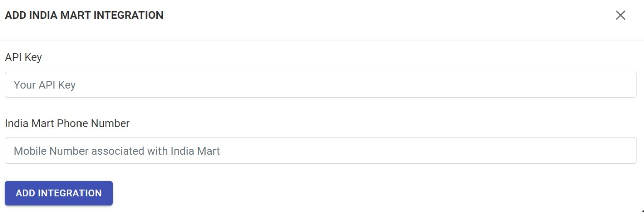Click the 'Add India Mart Integration' title
This screenshot has width=644, height=212.
click(x=84, y=15)
